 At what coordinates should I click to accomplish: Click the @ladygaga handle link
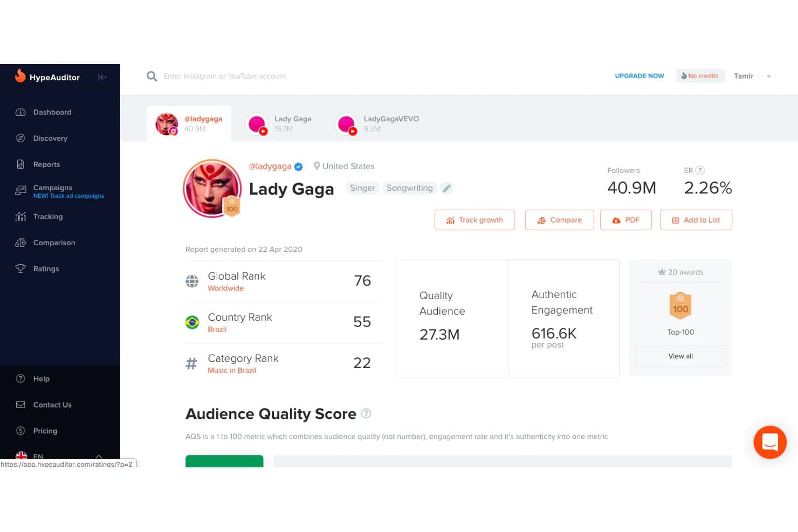[270, 167]
